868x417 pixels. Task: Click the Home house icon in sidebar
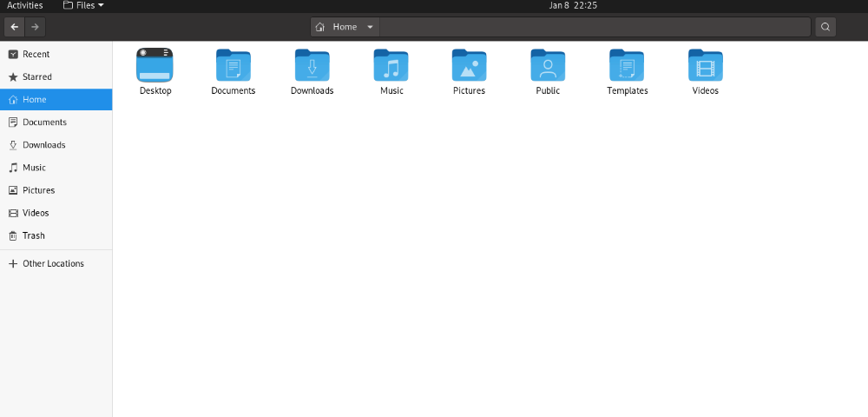click(x=13, y=100)
